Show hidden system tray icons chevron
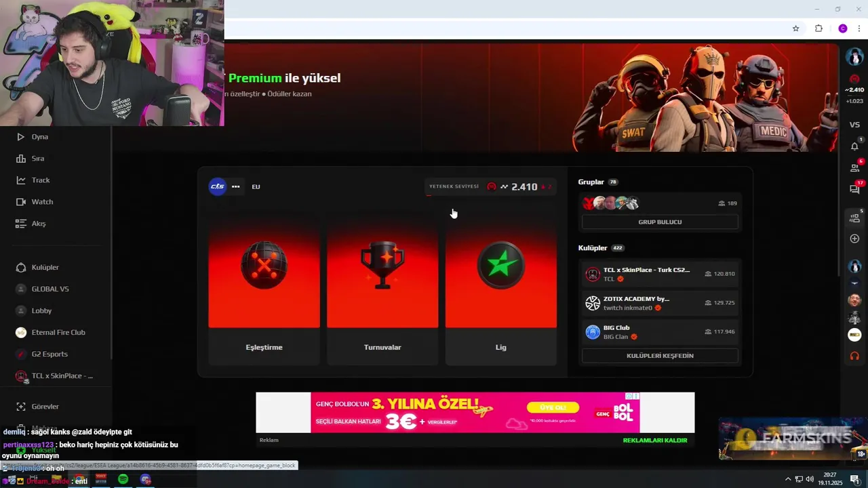 click(788, 479)
